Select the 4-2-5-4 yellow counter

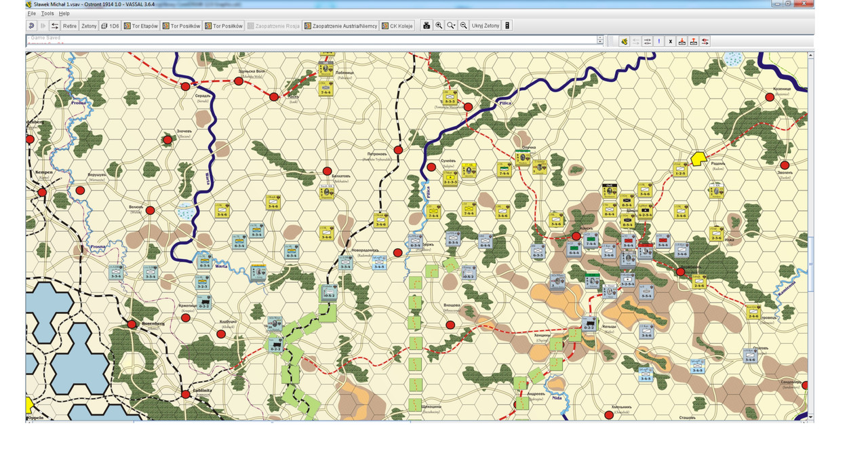coord(645,210)
